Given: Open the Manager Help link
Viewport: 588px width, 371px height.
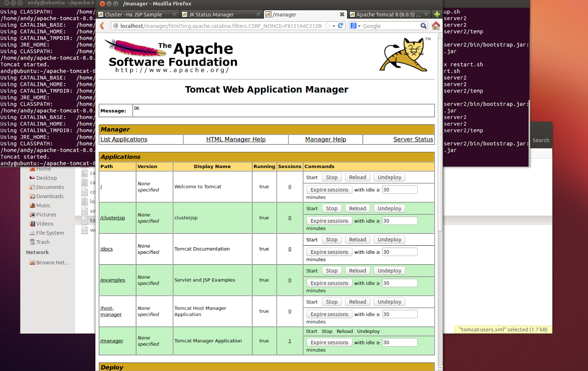Looking at the screenshot, I should pyautogui.click(x=326, y=139).
